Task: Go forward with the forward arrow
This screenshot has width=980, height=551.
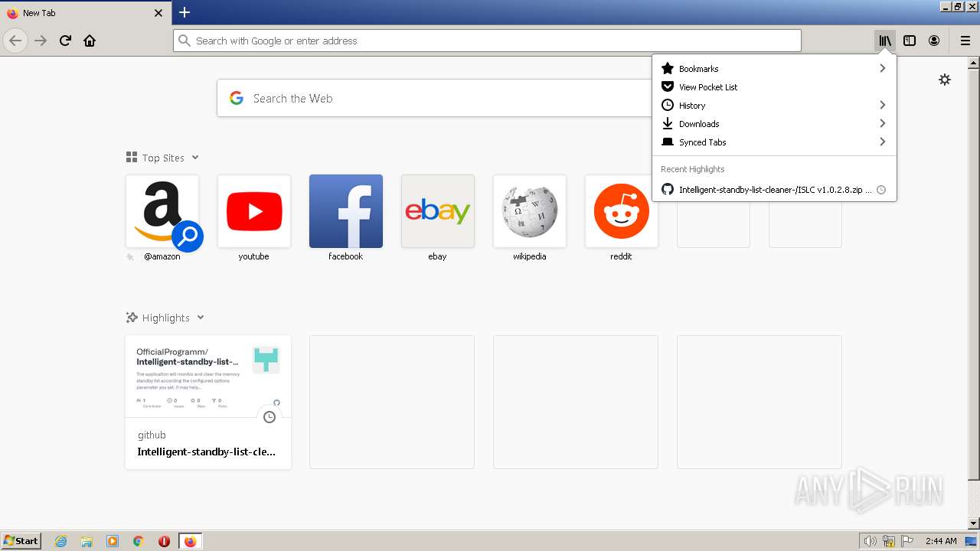Action: [41, 41]
